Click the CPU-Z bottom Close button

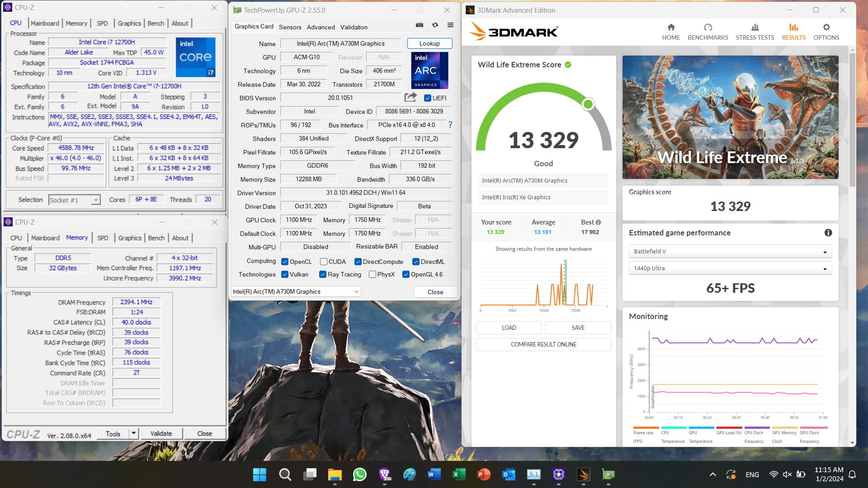tap(204, 433)
